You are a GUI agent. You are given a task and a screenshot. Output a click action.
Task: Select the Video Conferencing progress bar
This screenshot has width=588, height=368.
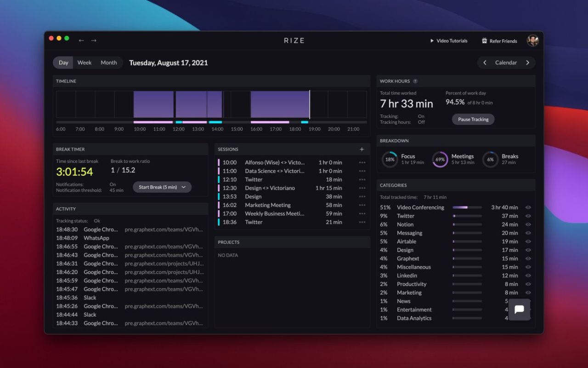(467, 207)
